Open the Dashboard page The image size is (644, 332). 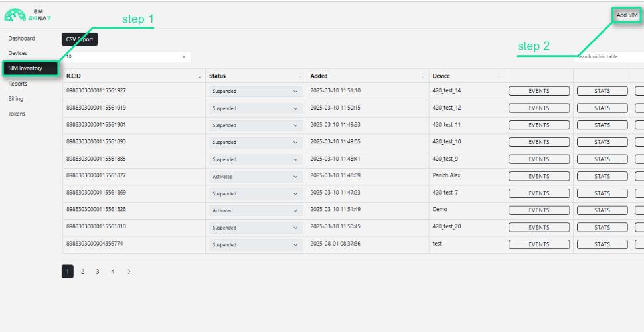pos(21,39)
